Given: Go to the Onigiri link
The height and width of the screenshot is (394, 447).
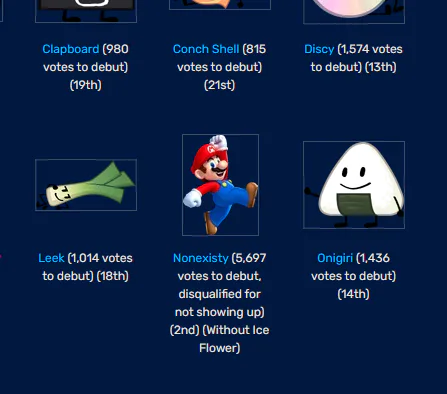Looking at the screenshot, I should 335,258.
